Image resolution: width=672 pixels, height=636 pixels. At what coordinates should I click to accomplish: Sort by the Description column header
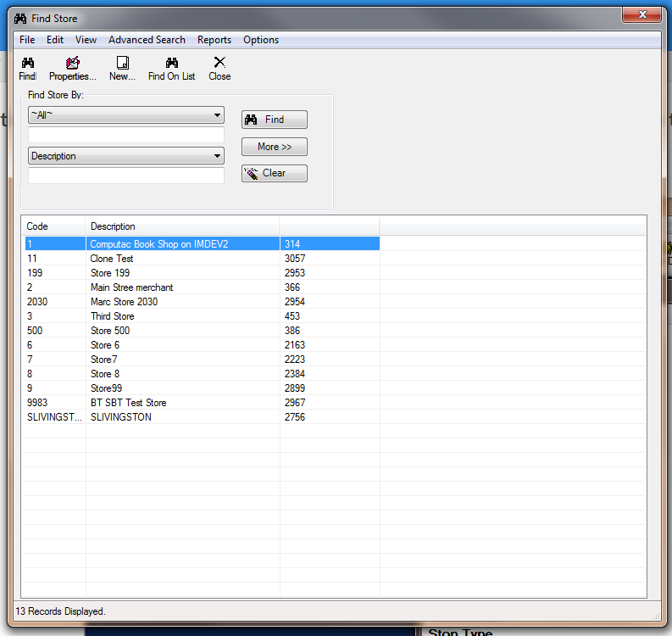click(x=182, y=226)
